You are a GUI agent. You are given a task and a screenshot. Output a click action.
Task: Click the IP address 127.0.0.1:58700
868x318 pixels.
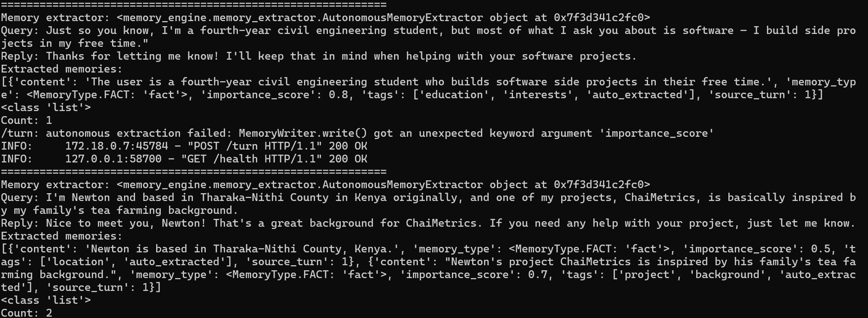point(113,159)
